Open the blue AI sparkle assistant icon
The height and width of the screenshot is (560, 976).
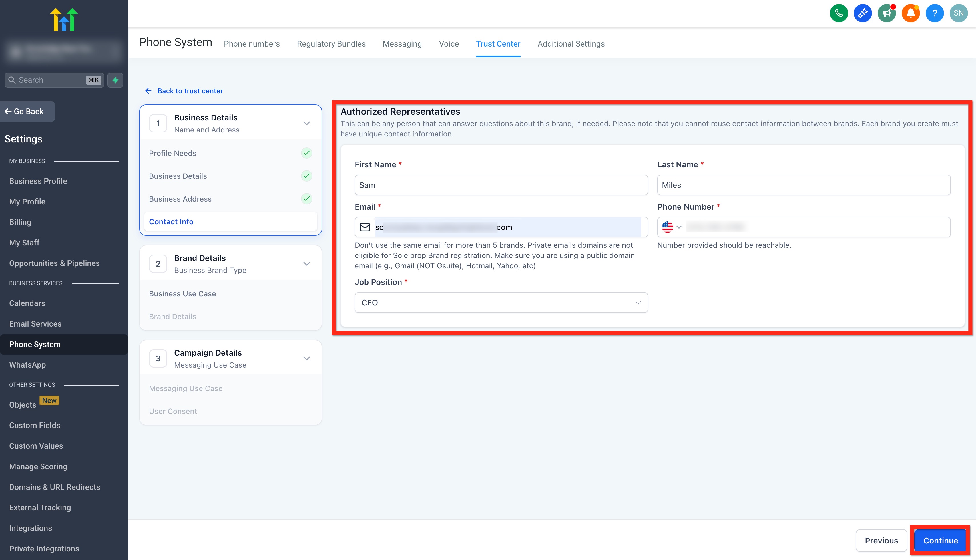863,13
